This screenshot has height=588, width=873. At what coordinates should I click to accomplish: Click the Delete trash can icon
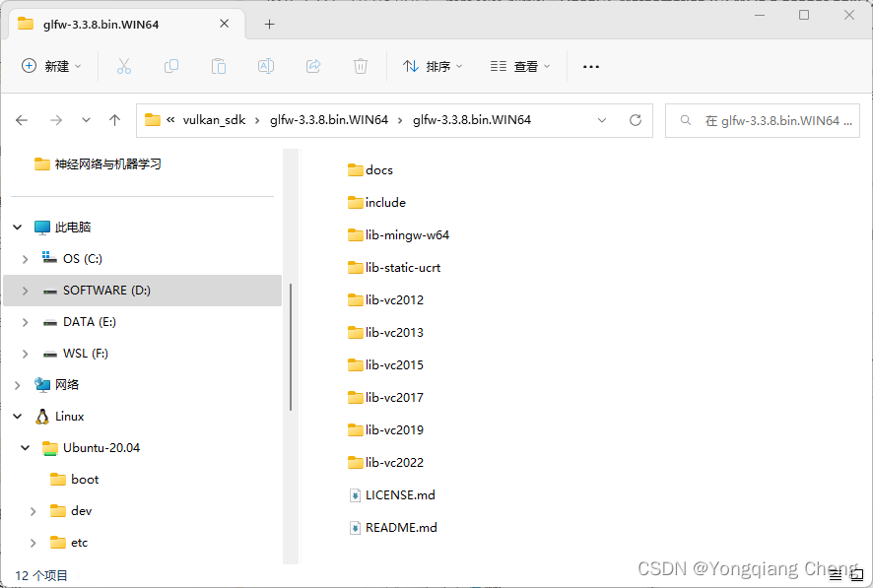[x=361, y=66]
